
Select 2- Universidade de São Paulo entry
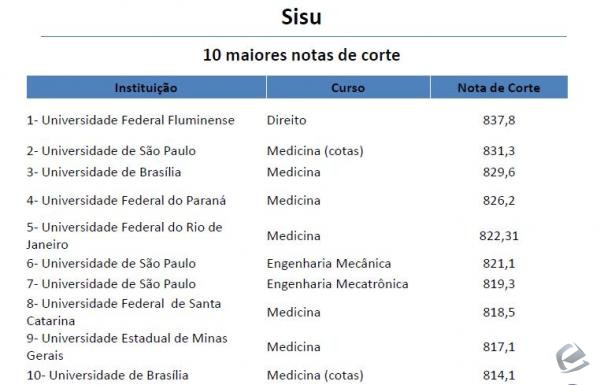(x=111, y=151)
